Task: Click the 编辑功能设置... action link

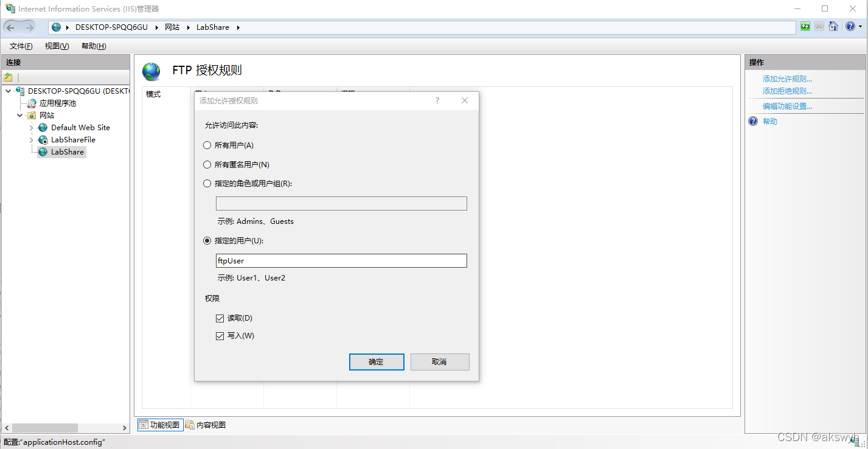Action: [x=787, y=106]
